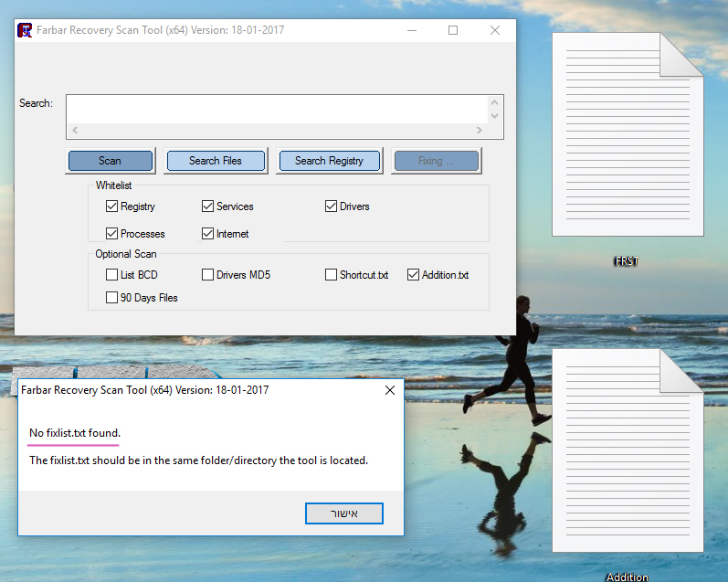Click the search box scroll left arrow
Screen dimensions: 728x582
coord(75,130)
